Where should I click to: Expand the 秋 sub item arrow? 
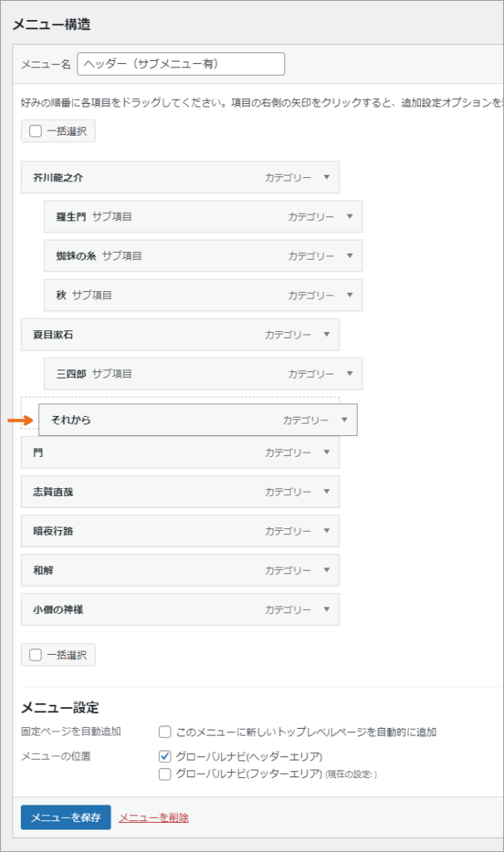tap(350, 295)
